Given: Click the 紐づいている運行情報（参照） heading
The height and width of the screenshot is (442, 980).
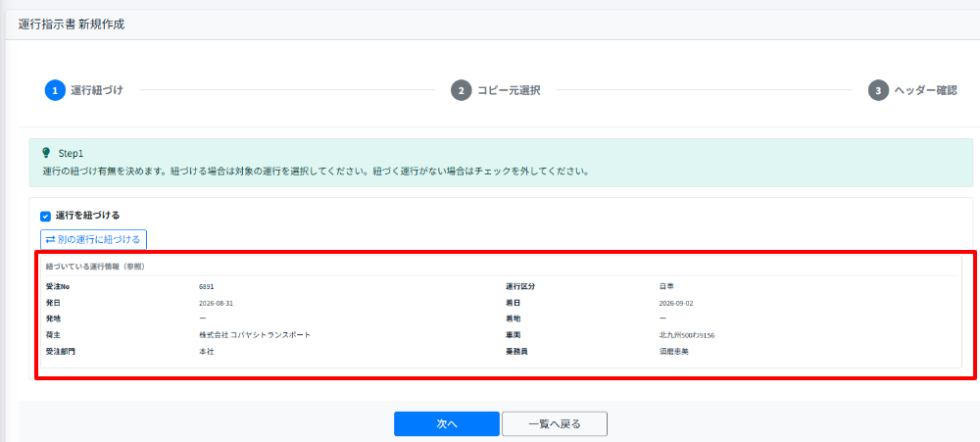Looking at the screenshot, I should [x=96, y=266].
